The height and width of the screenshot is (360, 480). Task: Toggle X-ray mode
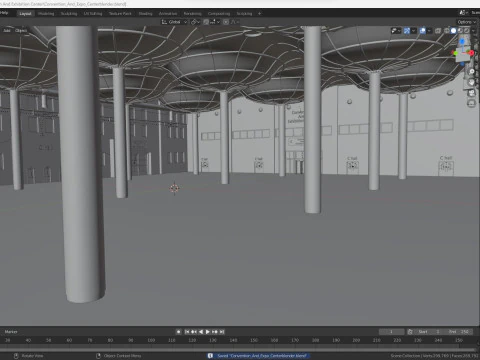tap(438, 30)
